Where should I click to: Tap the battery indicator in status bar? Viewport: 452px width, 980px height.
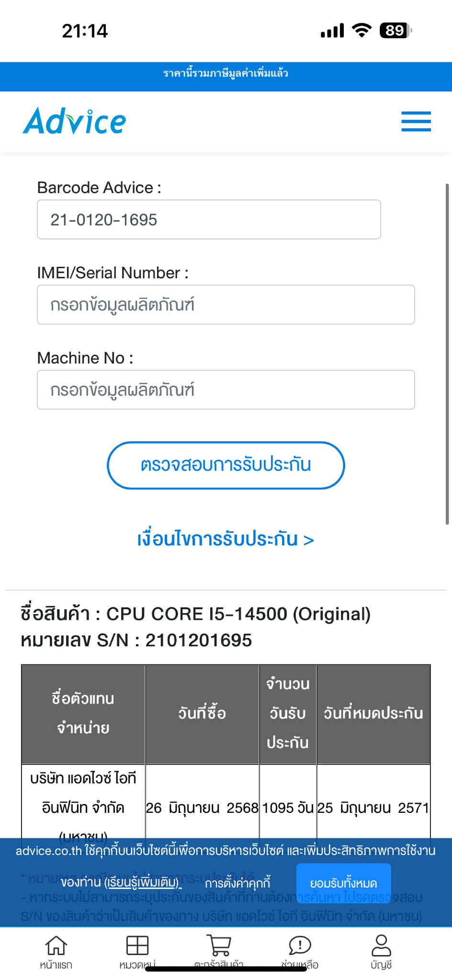[395, 31]
